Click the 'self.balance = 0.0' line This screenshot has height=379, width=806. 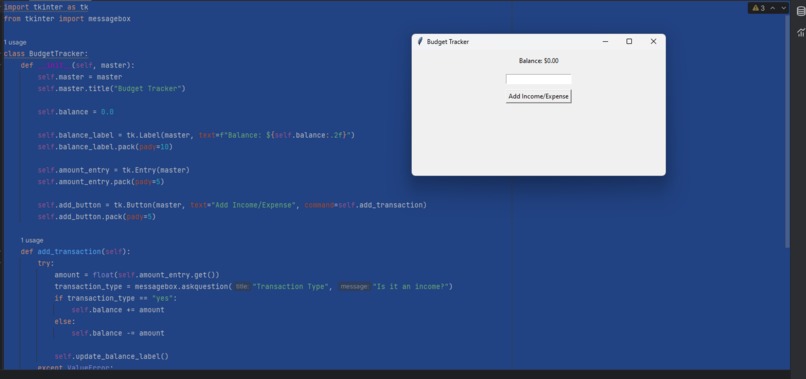pyautogui.click(x=76, y=112)
